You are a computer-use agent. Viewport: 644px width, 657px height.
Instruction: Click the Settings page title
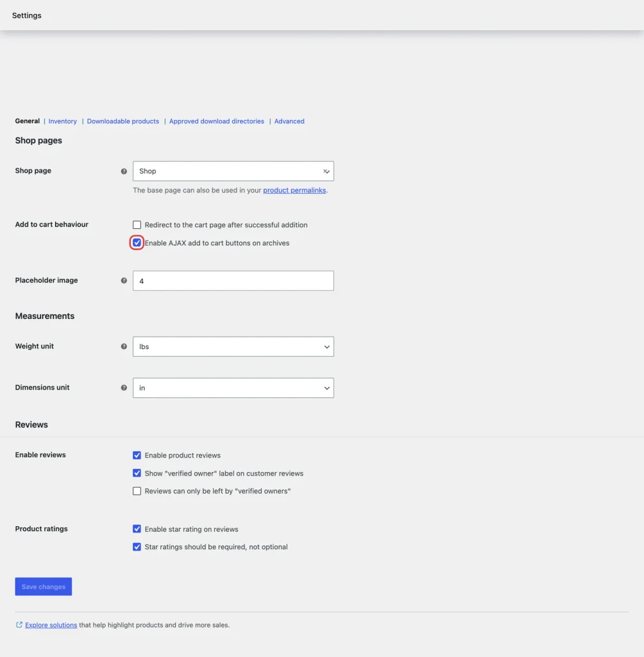(x=27, y=15)
